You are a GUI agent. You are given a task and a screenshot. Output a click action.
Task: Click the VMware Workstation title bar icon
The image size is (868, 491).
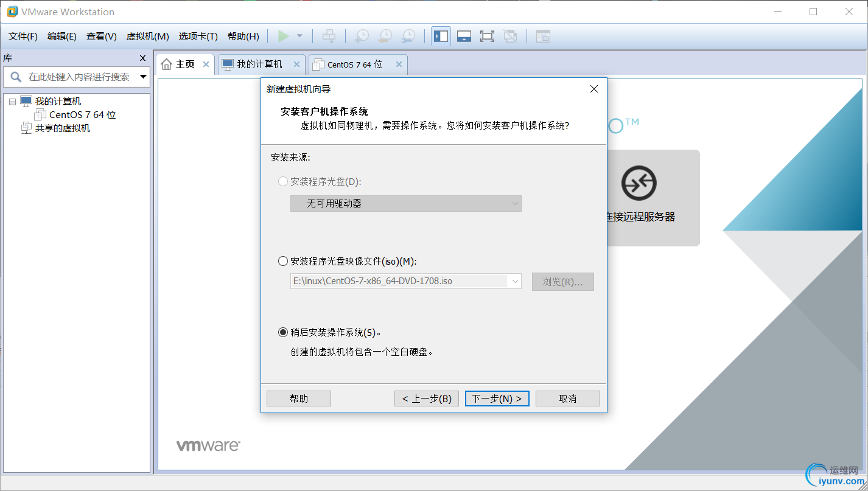click(12, 12)
